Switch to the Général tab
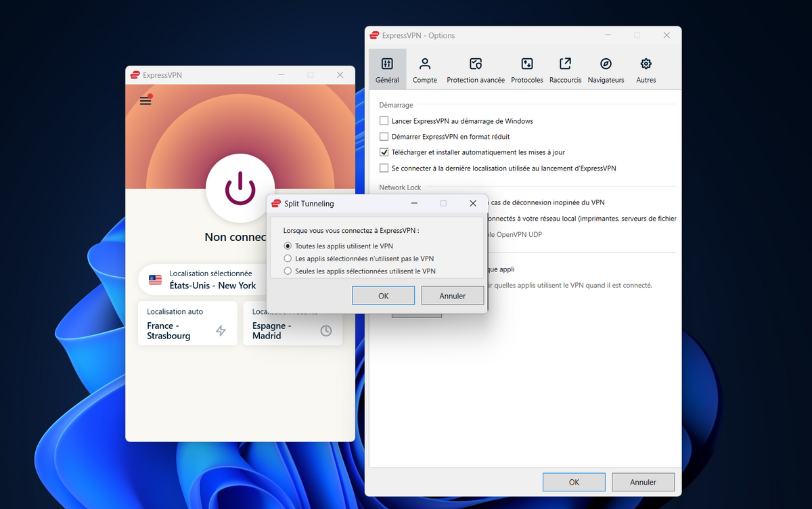The height and width of the screenshot is (509, 812). tap(387, 68)
